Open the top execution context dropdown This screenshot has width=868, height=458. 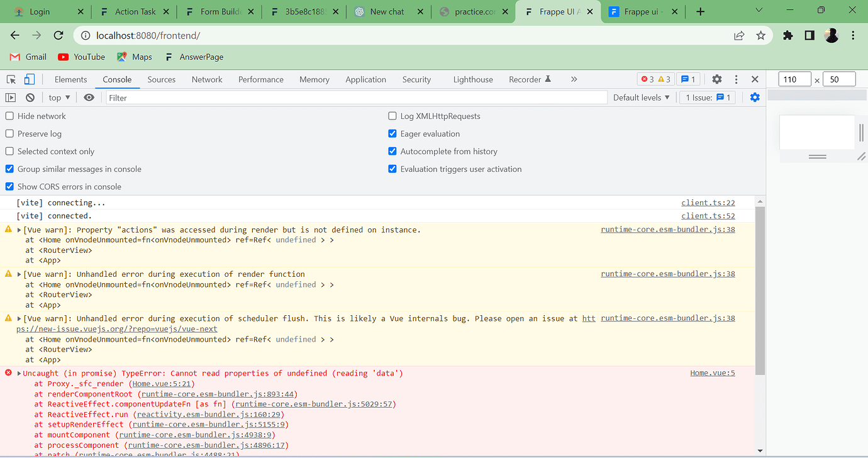click(58, 97)
